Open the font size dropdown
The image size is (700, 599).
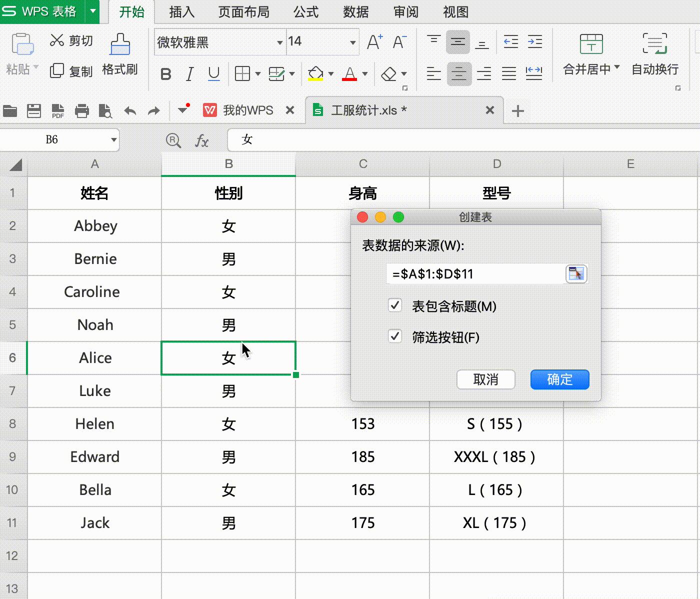click(x=352, y=42)
